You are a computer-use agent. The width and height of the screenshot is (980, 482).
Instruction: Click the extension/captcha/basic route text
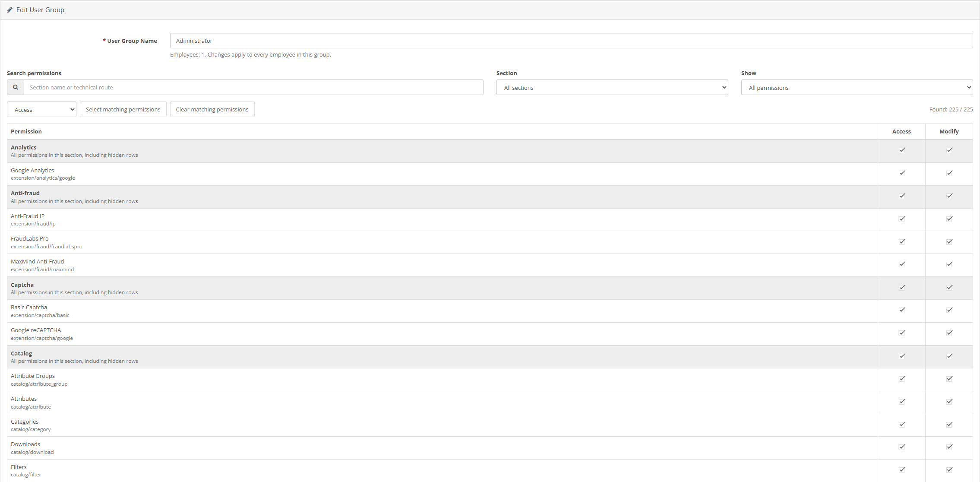click(x=40, y=315)
